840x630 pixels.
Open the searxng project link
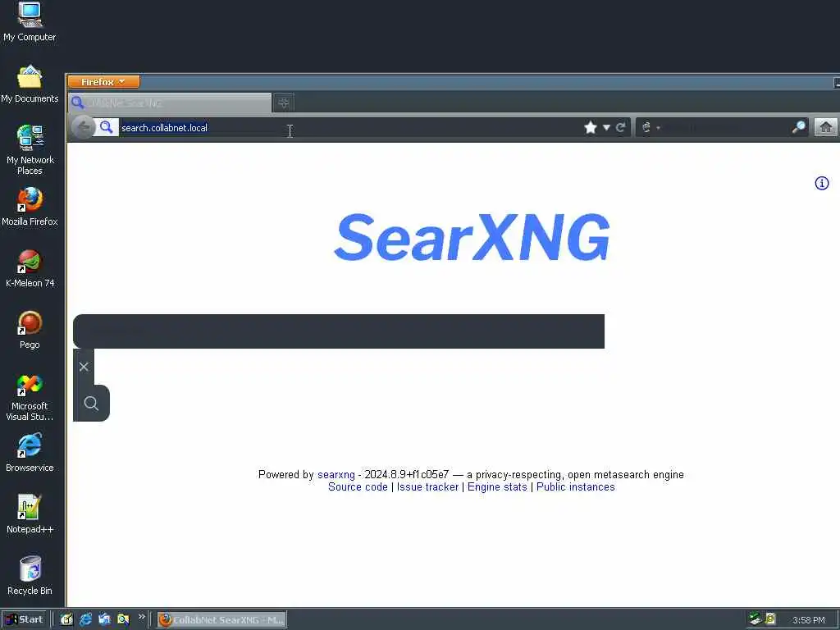[x=336, y=475]
